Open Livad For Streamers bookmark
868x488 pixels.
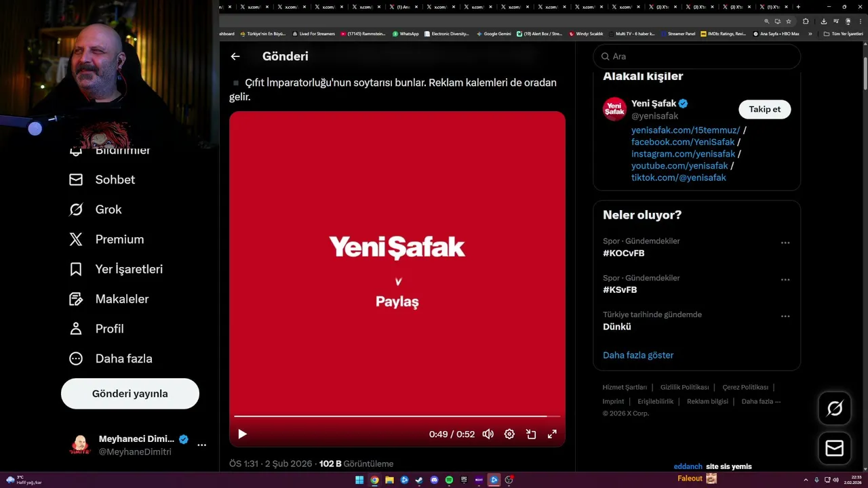313,34
